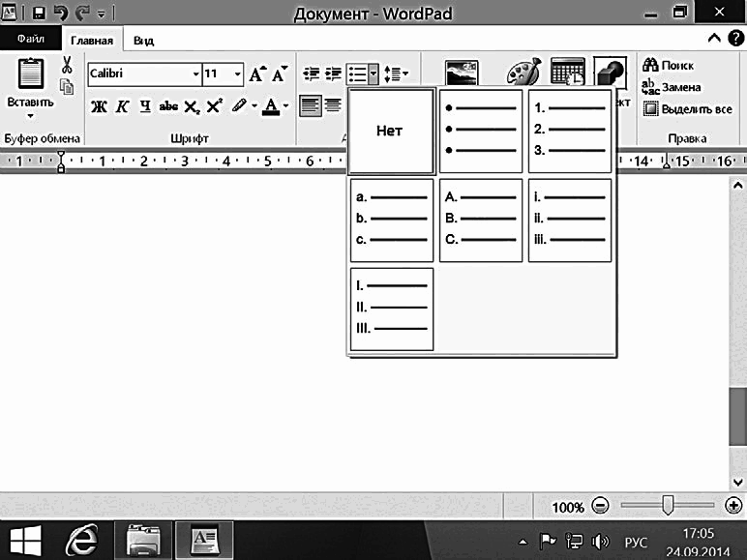
Task: Switch to the Вид tab
Action: 143,41
